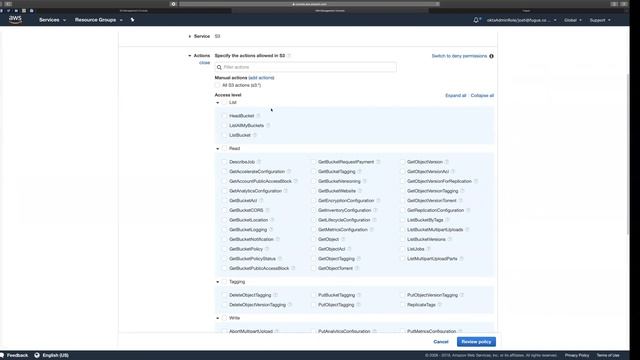Click the help icon next to GetBucketTagging
Image resolution: width=640 pixels, height=360 pixels.
click(359, 171)
